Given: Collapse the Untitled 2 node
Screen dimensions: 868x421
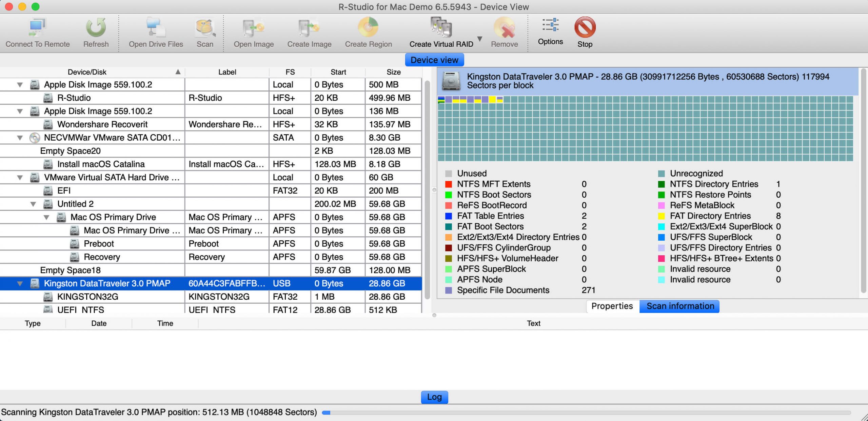Looking at the screenshot, I should pyautogui.click(x=33, y=204).
